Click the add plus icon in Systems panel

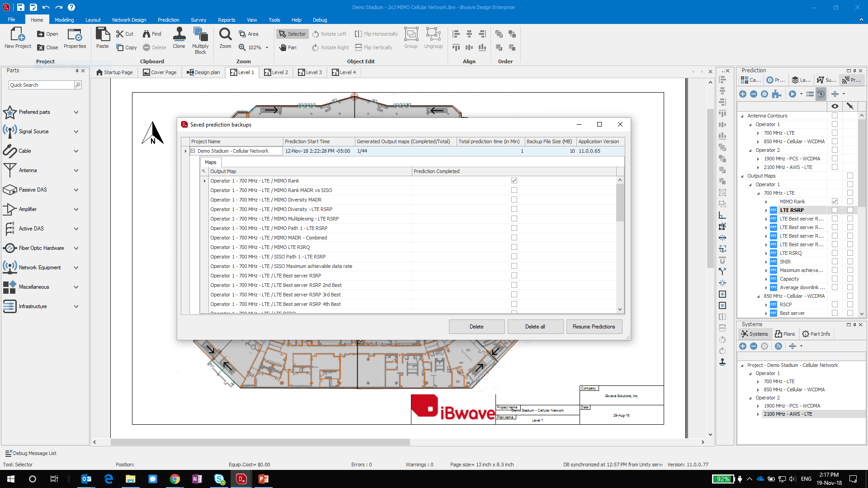point(743,346)
